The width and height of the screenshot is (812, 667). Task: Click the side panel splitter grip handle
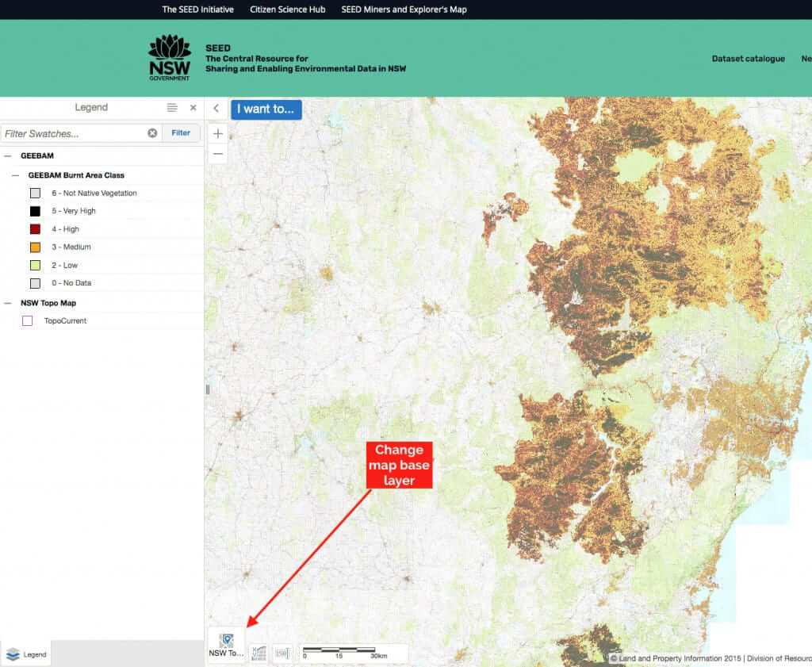(x=208, y=389)
